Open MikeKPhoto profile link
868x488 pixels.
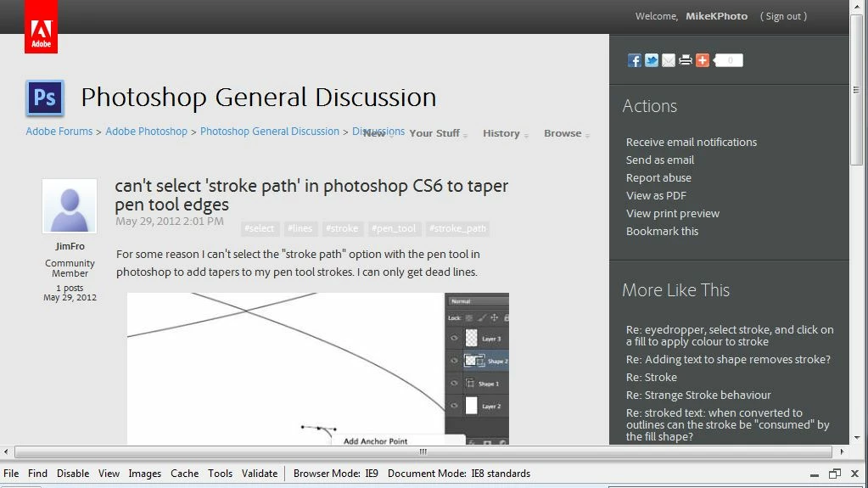tap(717, 16)
